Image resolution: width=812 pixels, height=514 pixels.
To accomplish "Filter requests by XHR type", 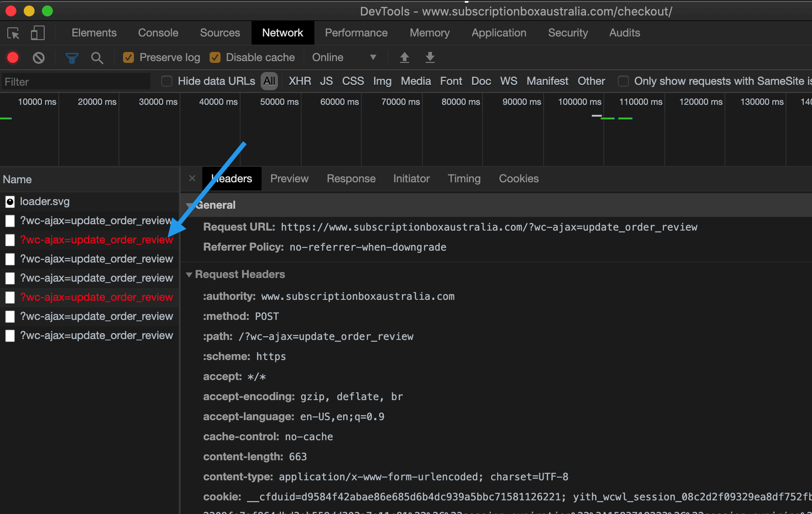I will (x=299, y=81).
